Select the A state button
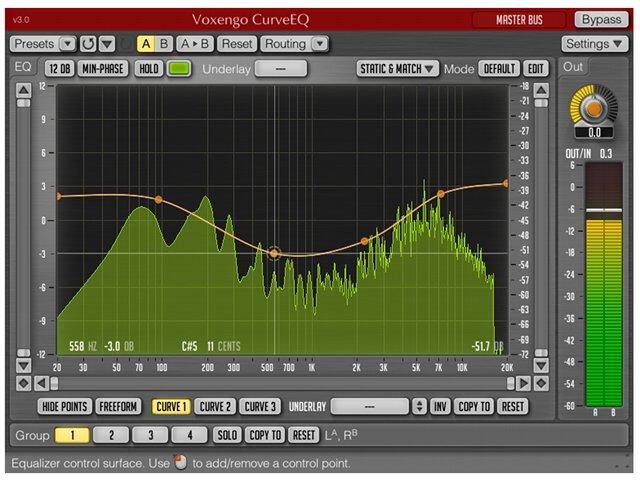The width and height of the screenshot is (640, 480). 146,44
